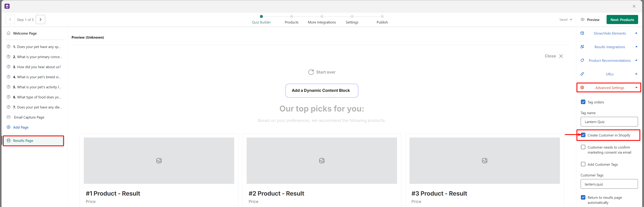644x207 pixels.
Task: Click the Close text in preview
Action: (x=550, y=56)
